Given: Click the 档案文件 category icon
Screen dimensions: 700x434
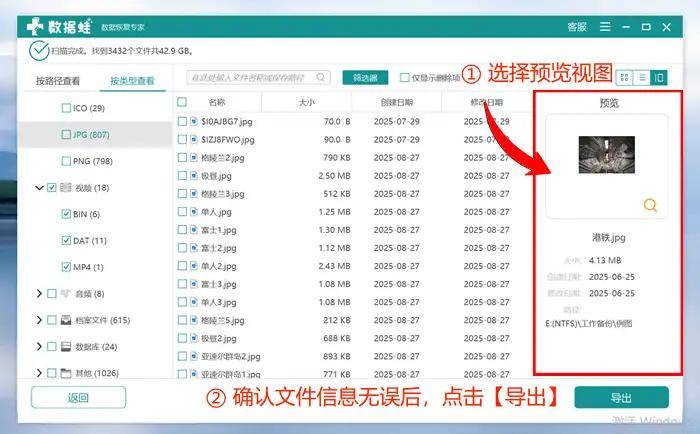Looking at the screenshot, I should tap(67, 320).
